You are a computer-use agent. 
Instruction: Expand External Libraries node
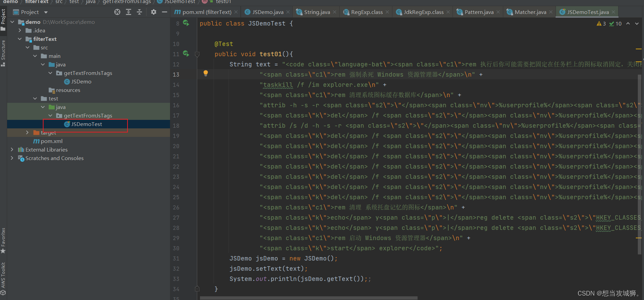coord(12,149)
